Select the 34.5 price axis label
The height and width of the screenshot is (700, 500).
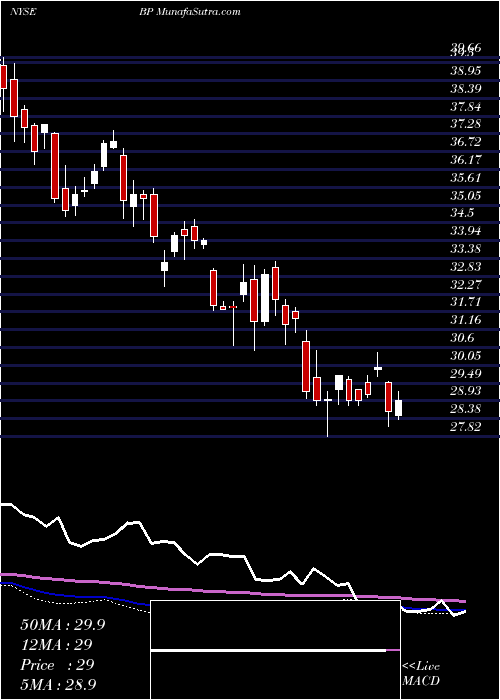coord(462,213)
